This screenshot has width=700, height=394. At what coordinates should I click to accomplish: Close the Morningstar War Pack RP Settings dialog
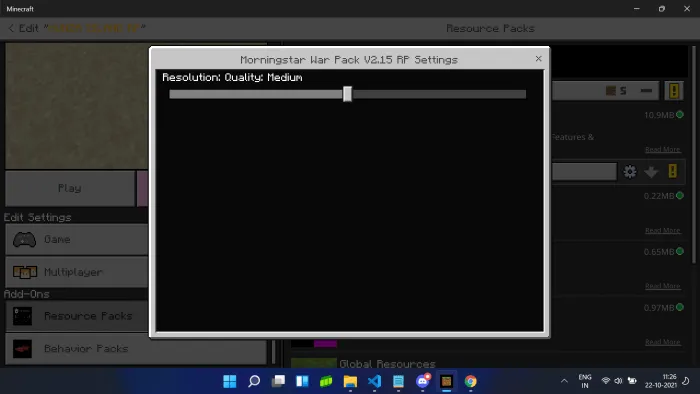point(538,58)
